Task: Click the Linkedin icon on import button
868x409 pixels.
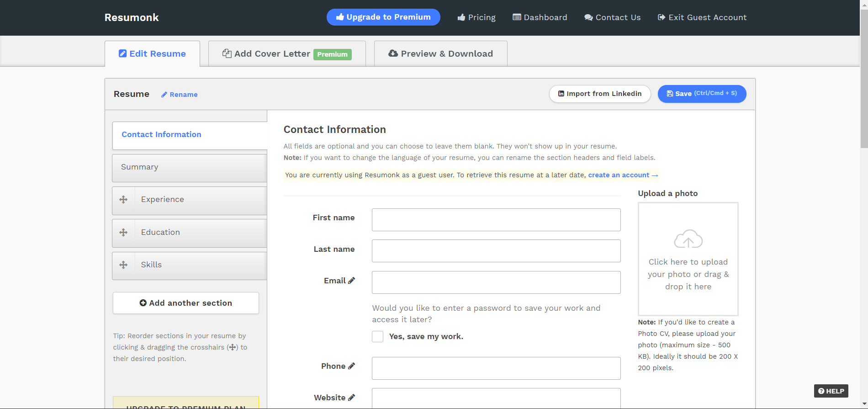Action: coord(561,94)
